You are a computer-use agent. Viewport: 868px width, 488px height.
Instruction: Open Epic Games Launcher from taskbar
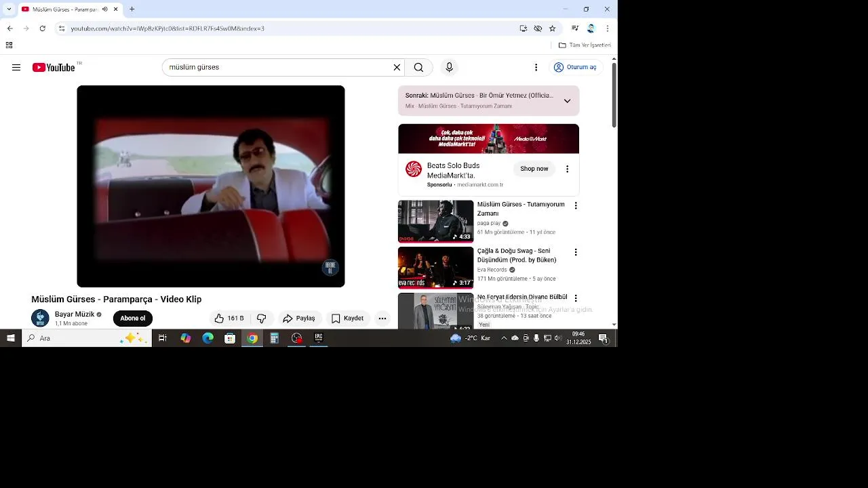click(x=318, y=338)
